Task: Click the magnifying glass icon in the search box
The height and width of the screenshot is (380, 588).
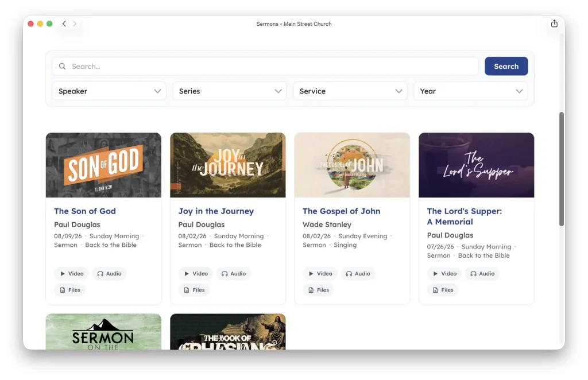Action: (62, 67)
